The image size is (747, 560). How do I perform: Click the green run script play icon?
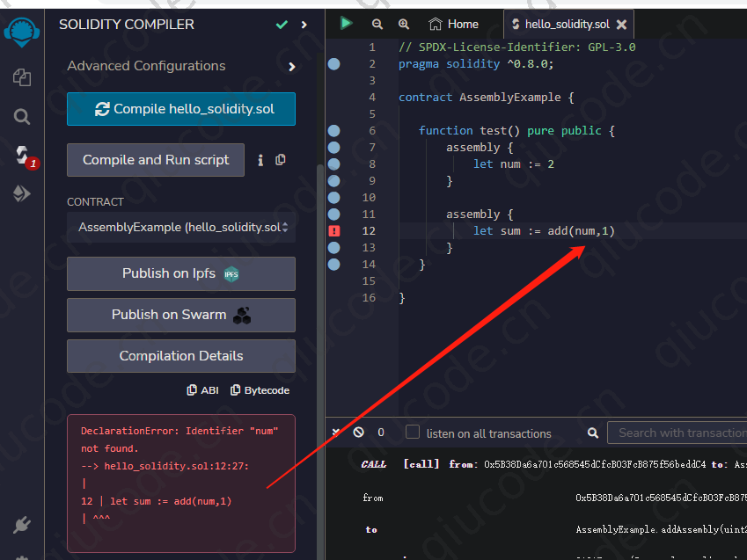point(346,23)
